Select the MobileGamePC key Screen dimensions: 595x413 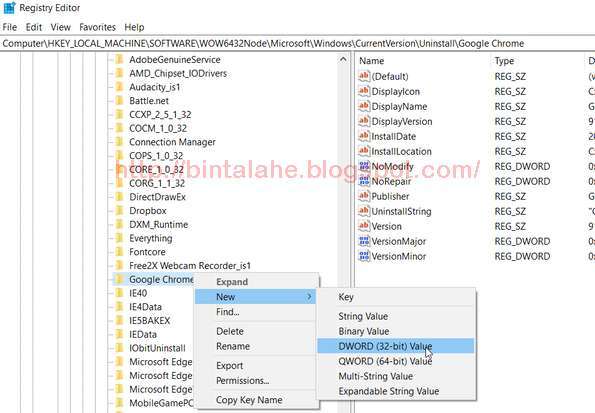pos(161,403)
